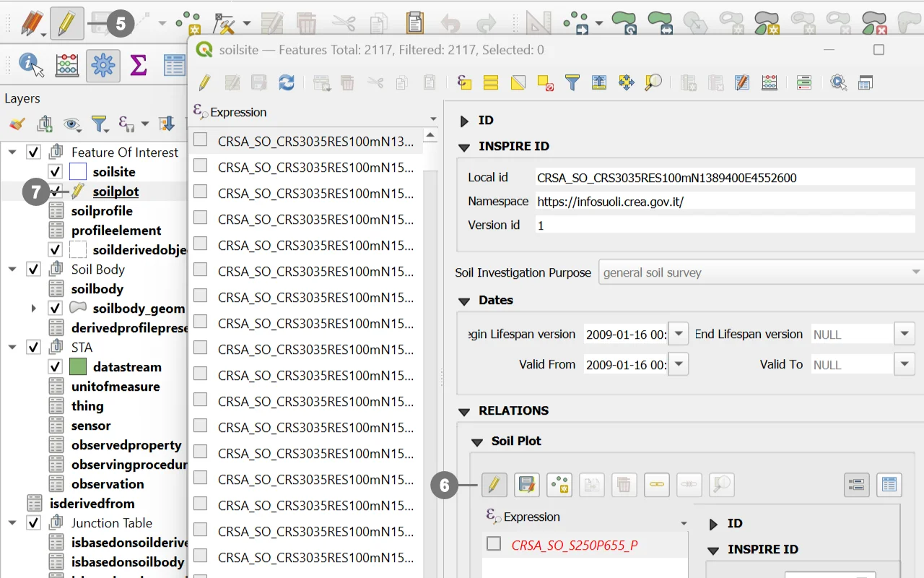The image size is (924, 578).
Task: Click the green datastream symbol swatch
Action: pyautogui.click(x=78, y=367)
